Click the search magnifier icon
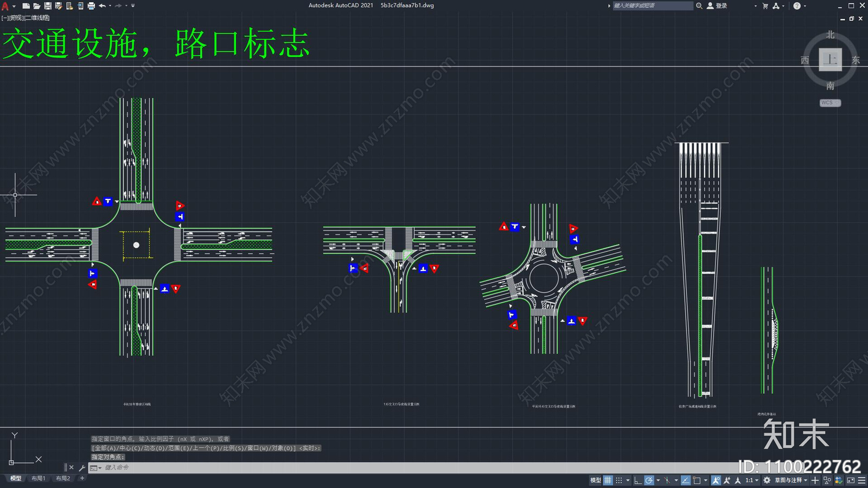 pos(699,5)
